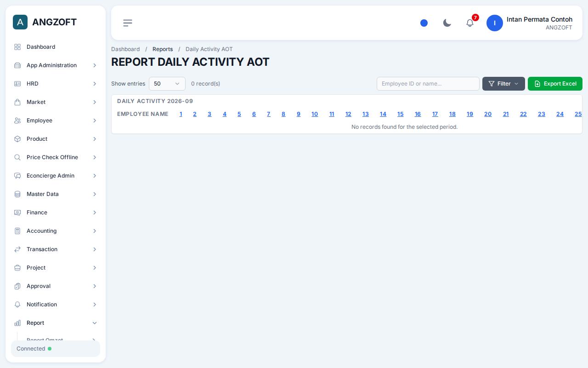Click the Accounting calculator icon
Image resolution: width=588 pixels, height=368 pixels.
pos(17,231)
